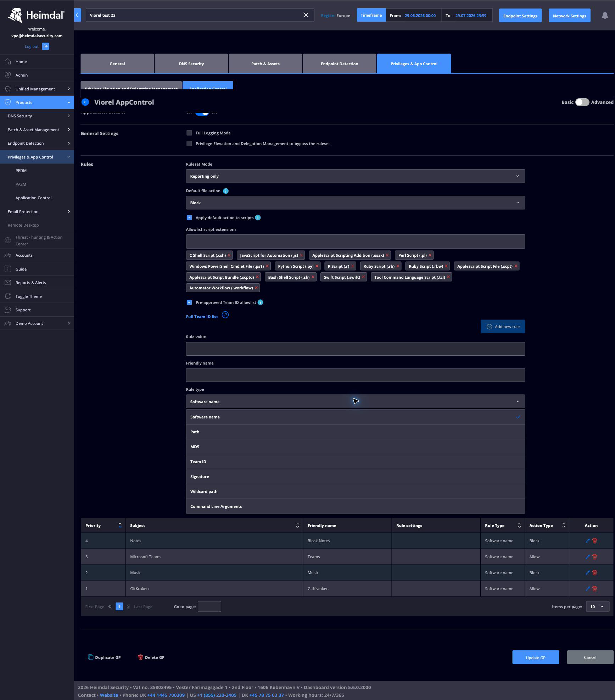Edit the Music rule
The height and width of the screenshot is (700, 615).
(x=588, y=573)
